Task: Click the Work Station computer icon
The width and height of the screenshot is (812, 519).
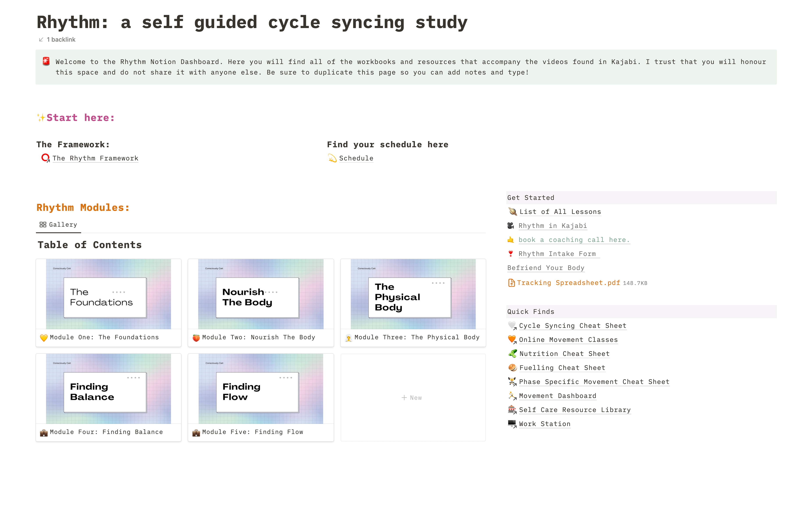Action: (512, 424)
